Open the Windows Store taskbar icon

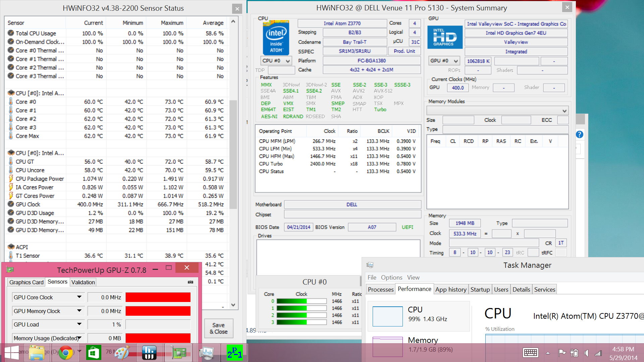(x=94, y=352)
